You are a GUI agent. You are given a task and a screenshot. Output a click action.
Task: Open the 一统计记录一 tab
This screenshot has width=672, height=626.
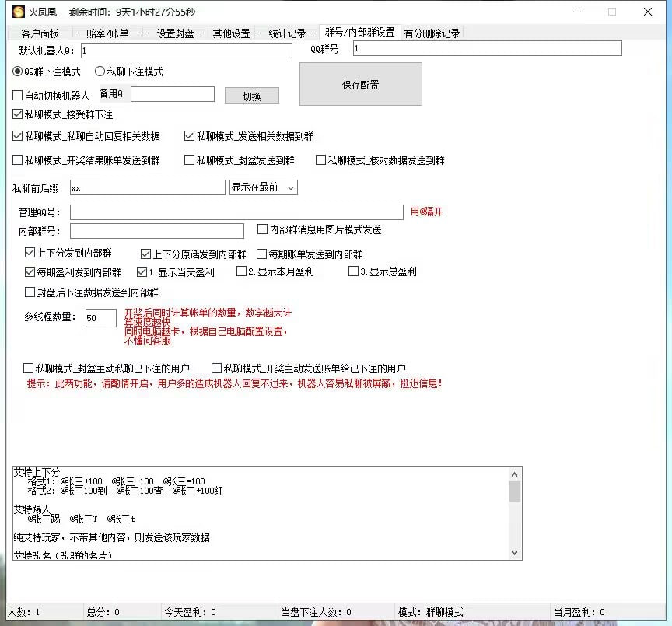point(287,33)
